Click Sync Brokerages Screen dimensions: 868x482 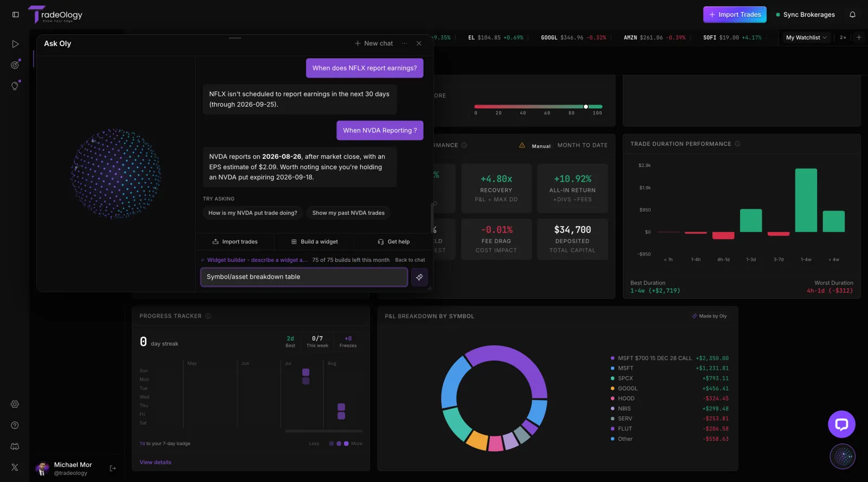(x=805, y=15)
